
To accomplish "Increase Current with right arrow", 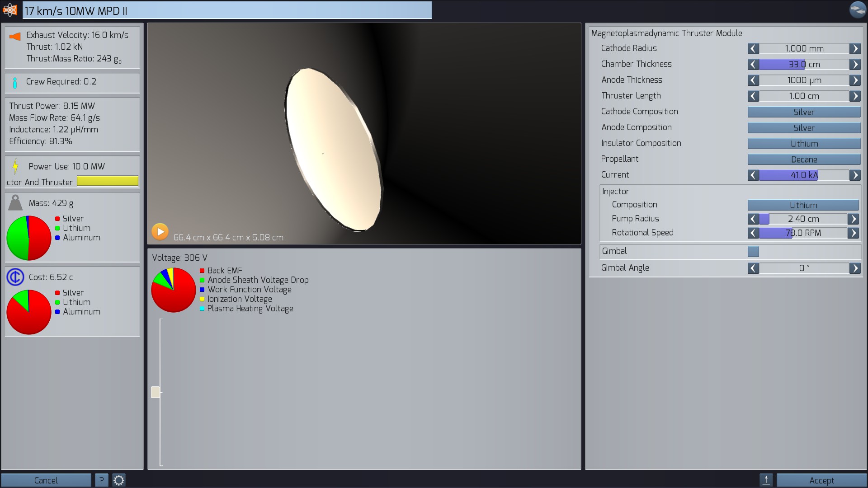I will click(x=854, y=175).
